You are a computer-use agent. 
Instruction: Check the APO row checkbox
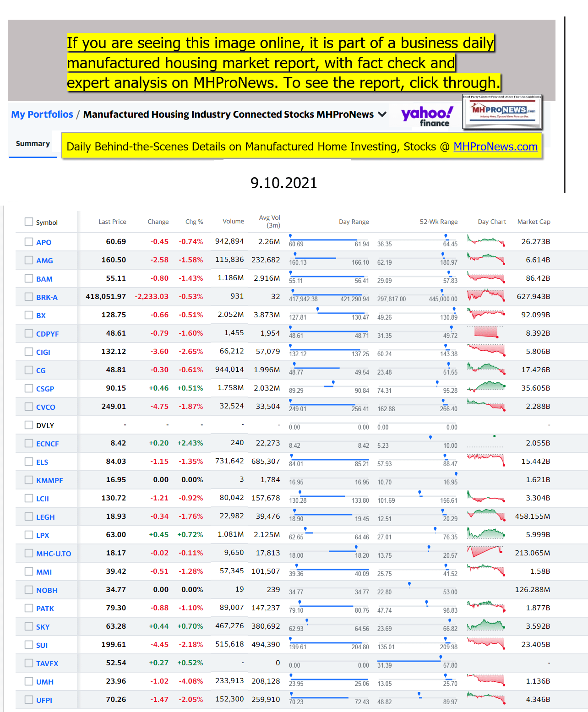(x=29, y=242)
